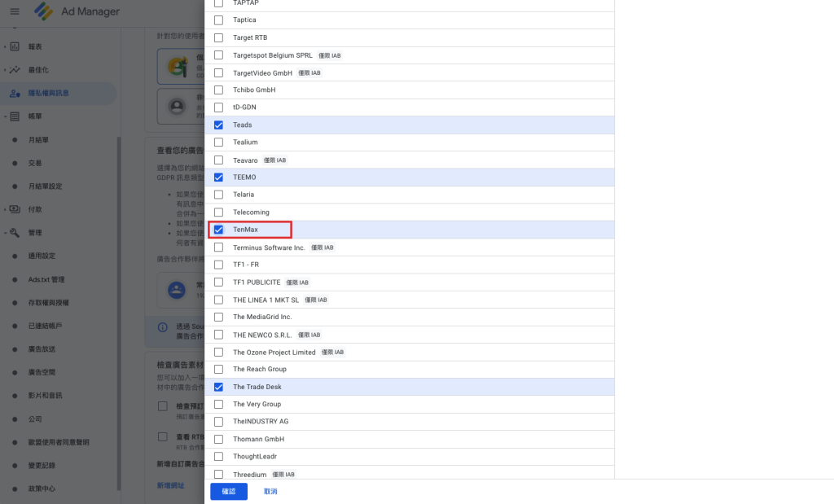The image size is (834, 504).
Task: Check the Telaria checkbox
Action: tap(218, 195)
